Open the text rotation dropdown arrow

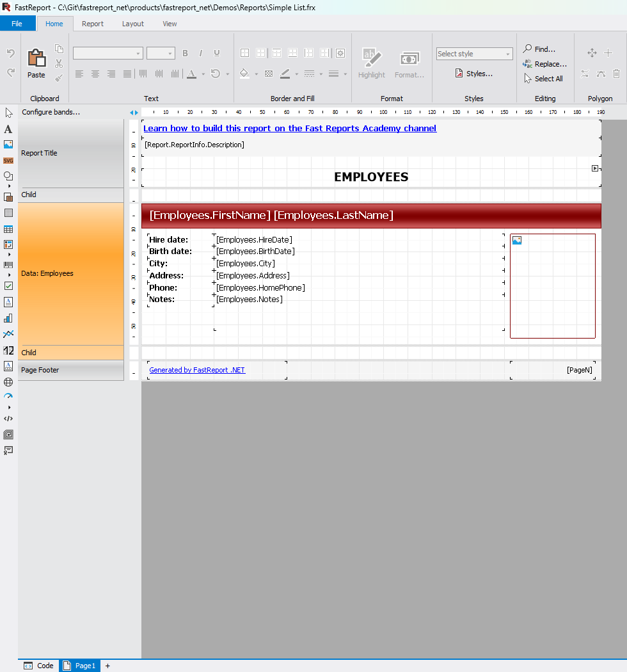tap(228, 74)
